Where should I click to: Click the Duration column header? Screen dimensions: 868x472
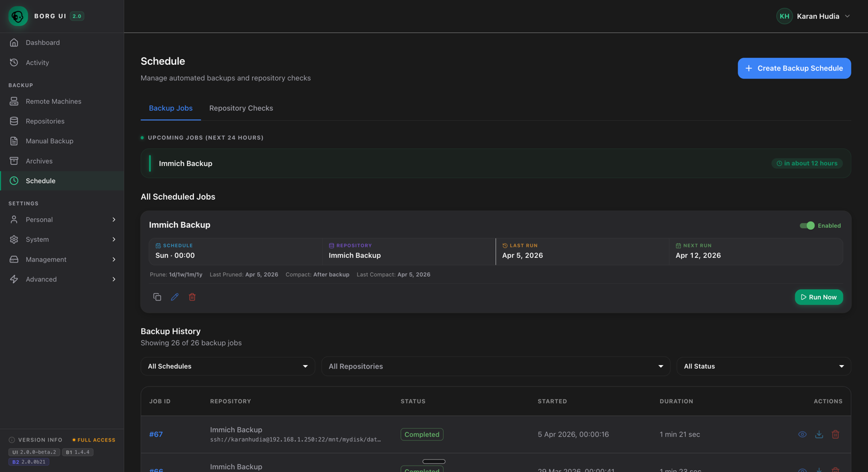(676, 401)
